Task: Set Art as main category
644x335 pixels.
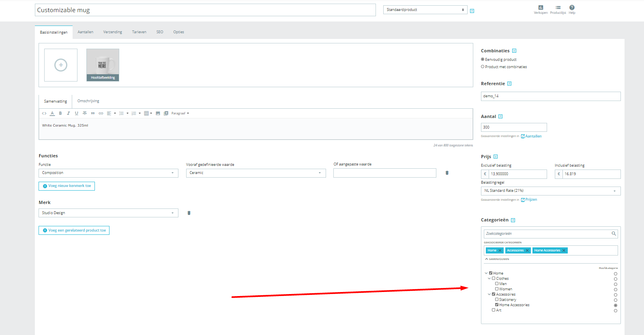Action: click(616, 311)
